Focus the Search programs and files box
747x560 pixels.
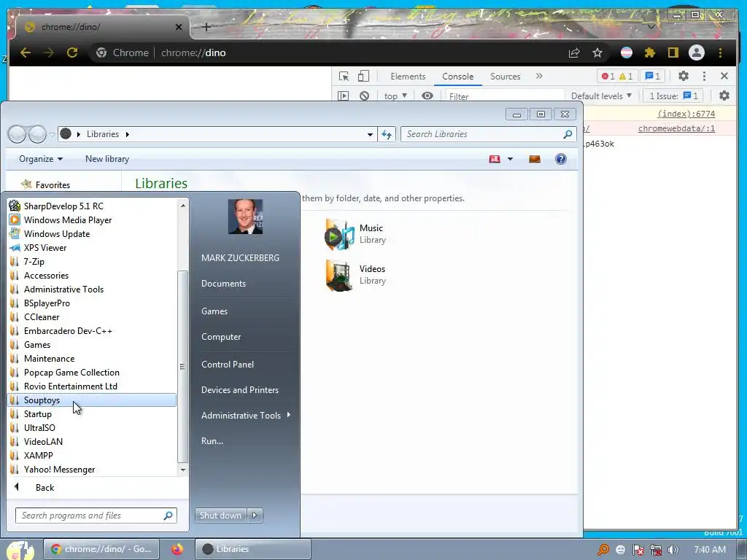(96, 516)
